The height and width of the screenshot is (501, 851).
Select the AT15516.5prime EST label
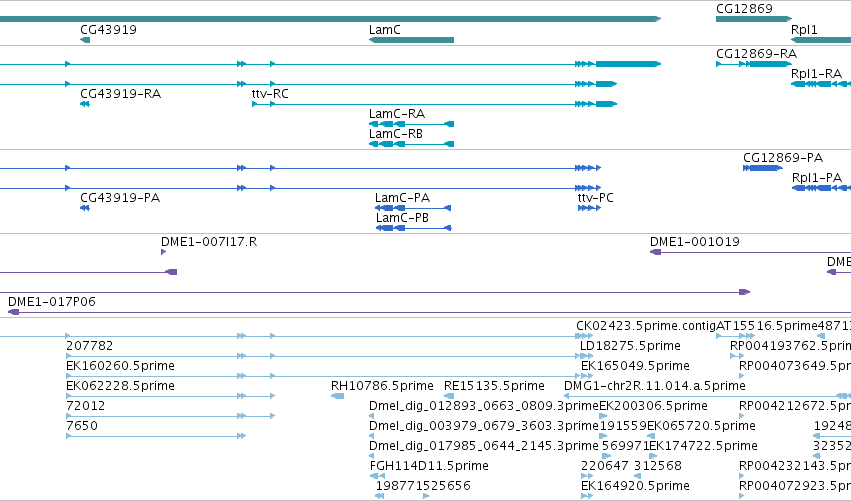click(767, 326)
